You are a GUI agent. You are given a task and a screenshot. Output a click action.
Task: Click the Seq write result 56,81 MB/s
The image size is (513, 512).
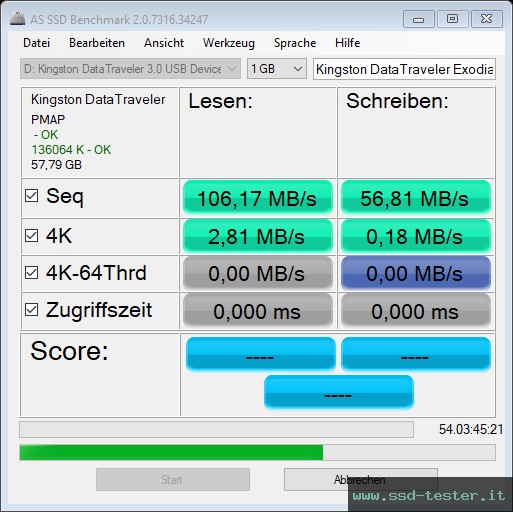(416, 198)
